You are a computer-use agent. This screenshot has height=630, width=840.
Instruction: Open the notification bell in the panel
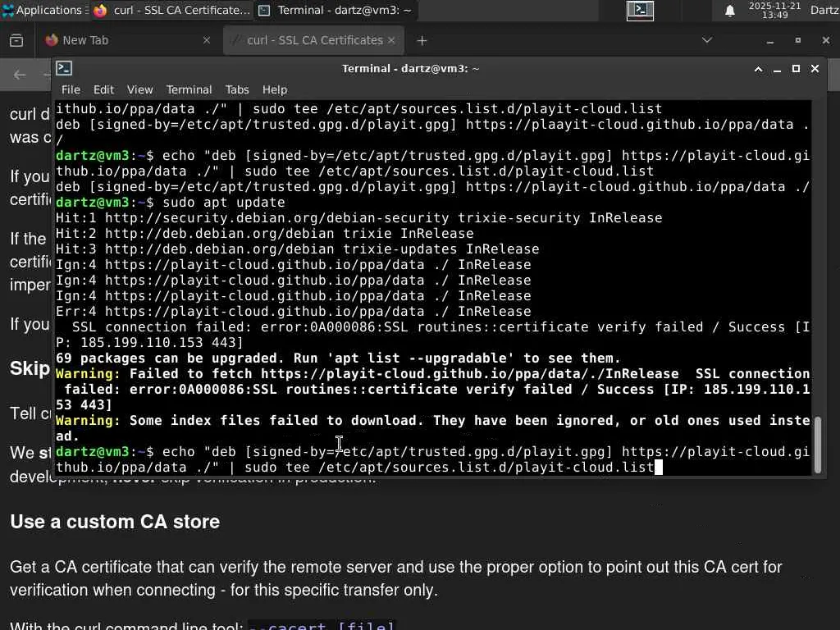click(729, 11)
